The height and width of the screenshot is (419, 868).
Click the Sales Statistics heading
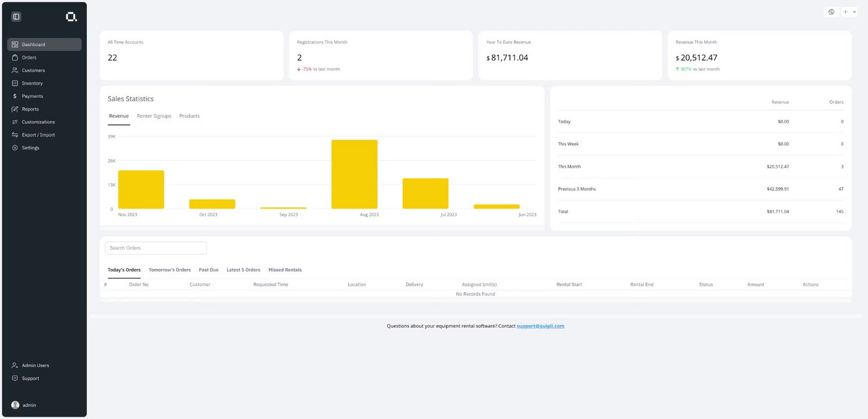pyautogui.click(x=131, y=99)
